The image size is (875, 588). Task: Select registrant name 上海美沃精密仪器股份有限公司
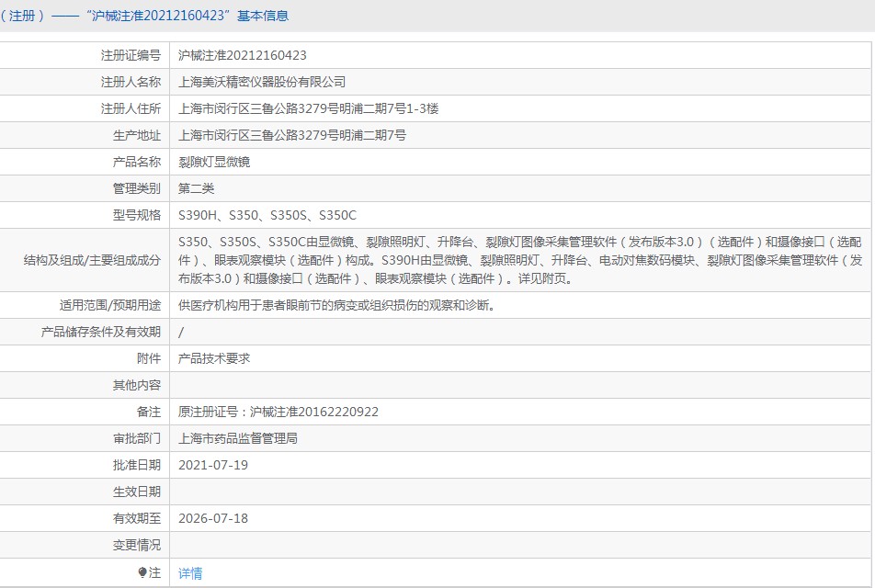coord(262,82)
